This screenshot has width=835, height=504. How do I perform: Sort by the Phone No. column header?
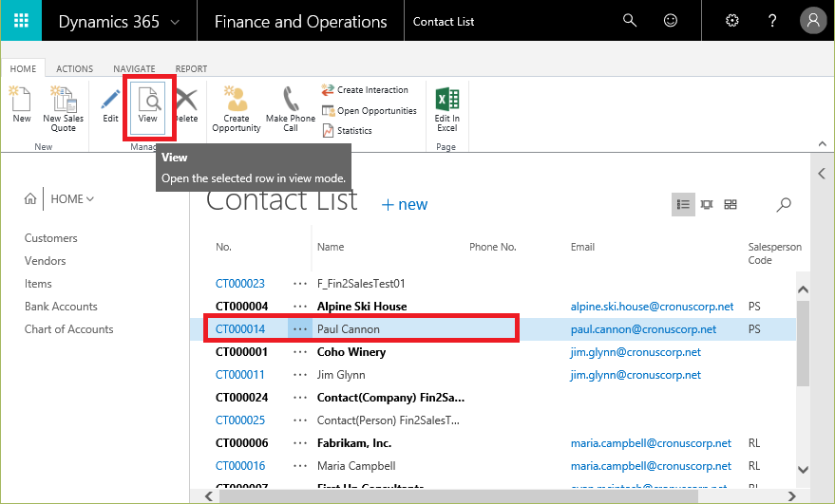pos(493,247)
